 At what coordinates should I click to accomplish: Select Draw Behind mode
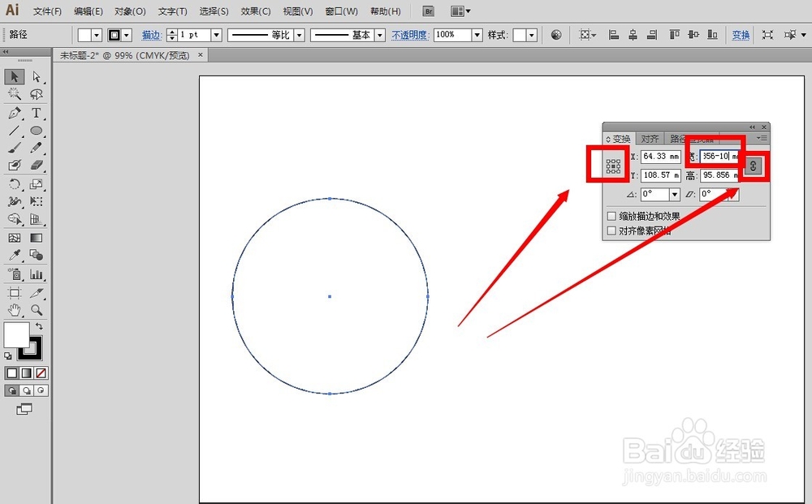(x=27, y=390)
